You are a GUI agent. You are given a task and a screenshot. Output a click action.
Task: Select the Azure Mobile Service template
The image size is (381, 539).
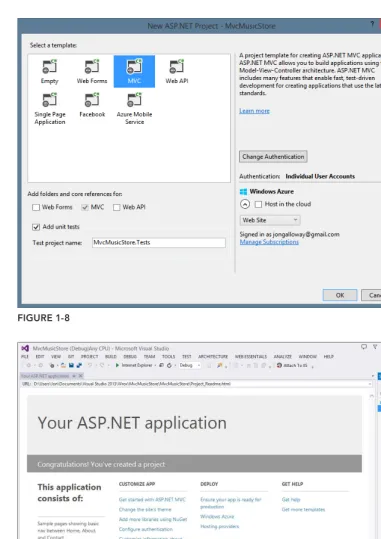134,109
